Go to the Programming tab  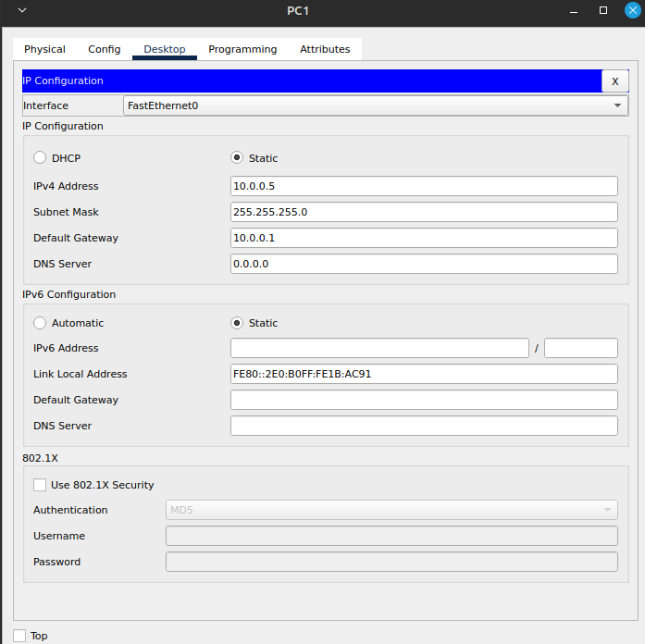[242, 49]
